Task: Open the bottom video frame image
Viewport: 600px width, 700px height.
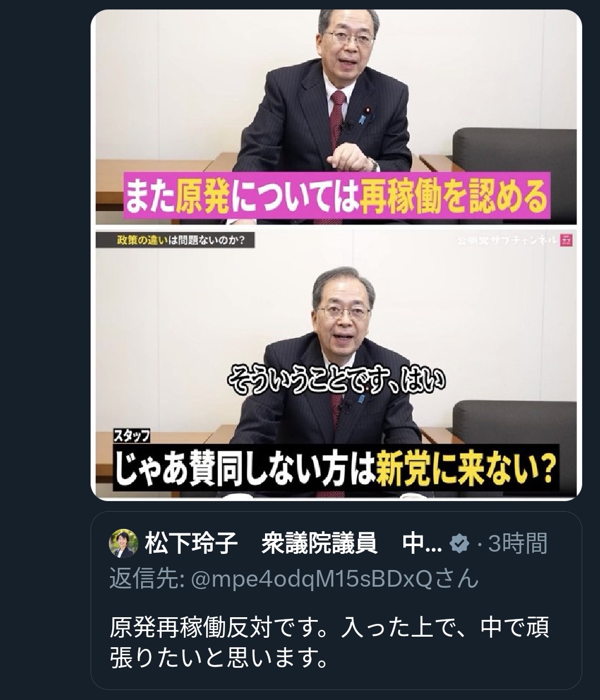Action: click(x=336, y=364)
